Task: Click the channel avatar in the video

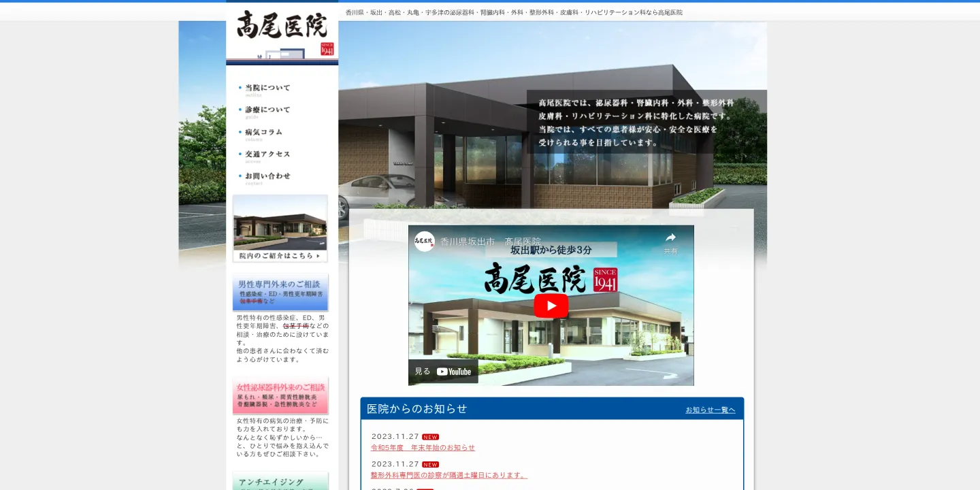Action: pos(425,242)
